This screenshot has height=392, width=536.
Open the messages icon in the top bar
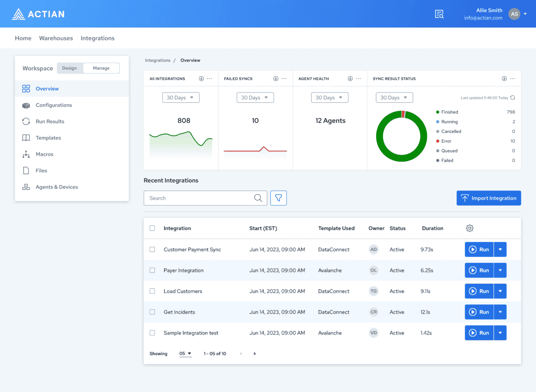439,14
